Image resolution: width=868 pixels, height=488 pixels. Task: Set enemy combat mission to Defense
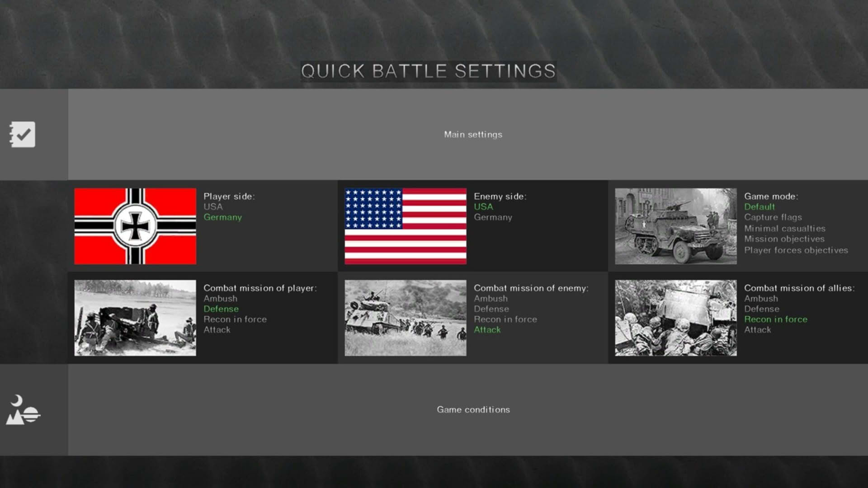[x=491, y=309]
